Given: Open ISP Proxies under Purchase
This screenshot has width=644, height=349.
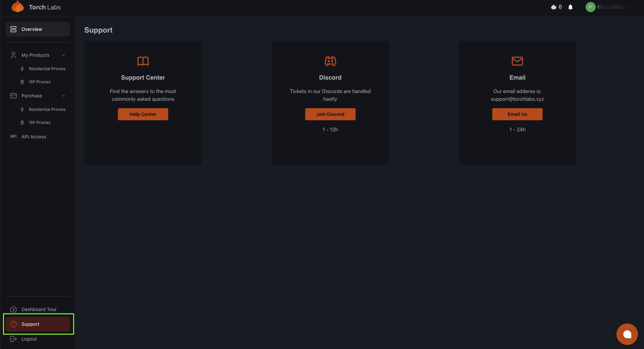Looking at the screenshot, I should [40, 123].
